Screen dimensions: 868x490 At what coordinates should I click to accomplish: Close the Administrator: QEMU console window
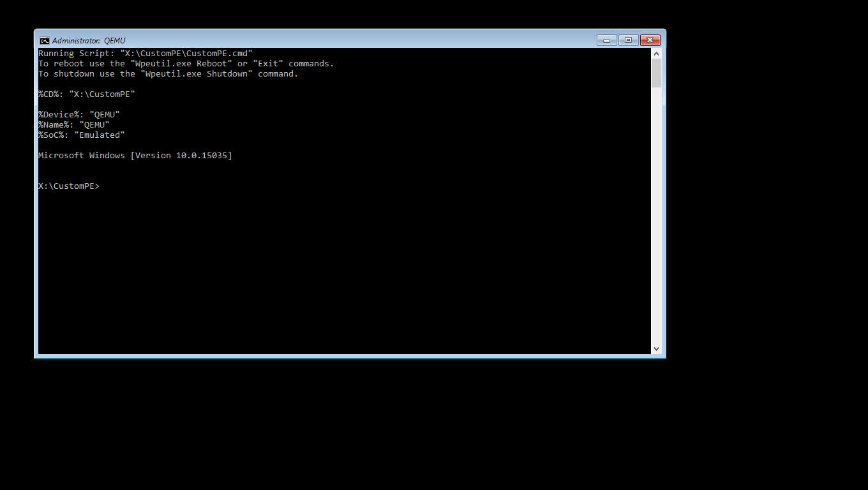point(650,40)
